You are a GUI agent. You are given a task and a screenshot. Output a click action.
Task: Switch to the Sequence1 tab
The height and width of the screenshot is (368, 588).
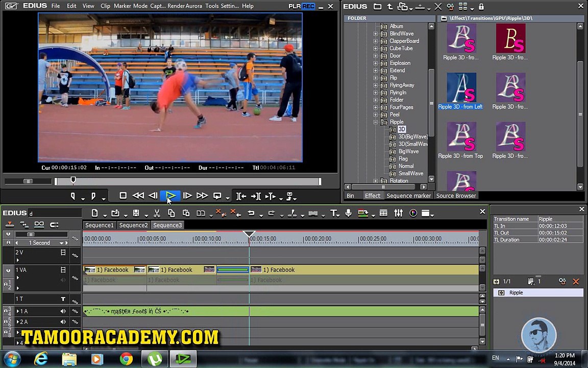tap(100, 225)
